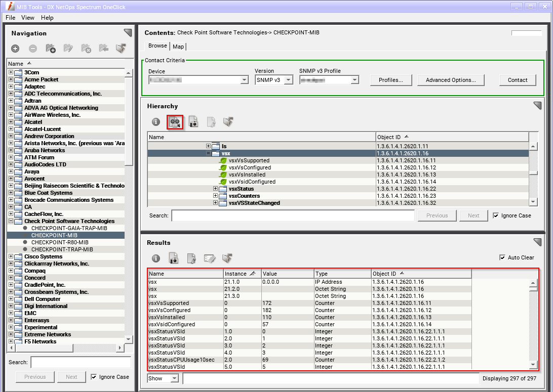Click the information icon in Hierarchy toolbar
Viewport: 553px width, 392px height.
[x=156, y=122]
